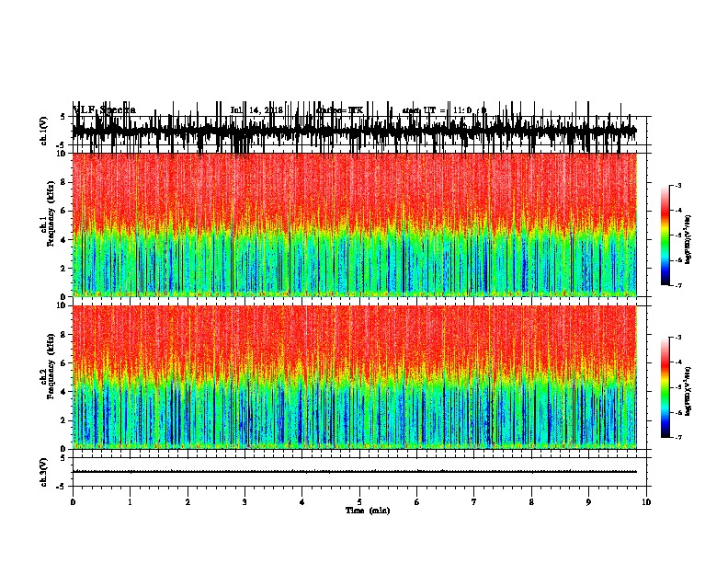Click the ch.1 frequency axis '6' tick label

click(x=64, y=211)
